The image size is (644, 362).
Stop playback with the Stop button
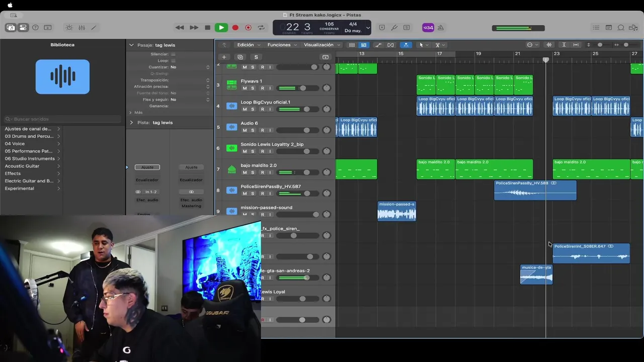coord(207,28)
